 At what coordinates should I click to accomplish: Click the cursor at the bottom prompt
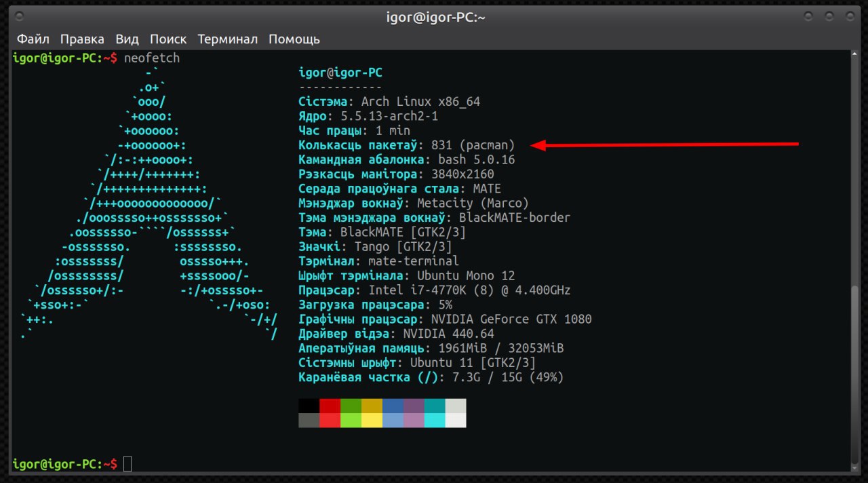(127, 464)
